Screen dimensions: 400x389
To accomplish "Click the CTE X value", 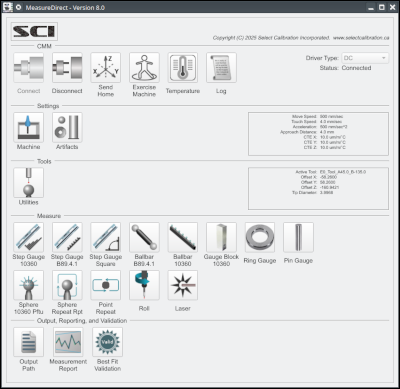I will [333, 137].
